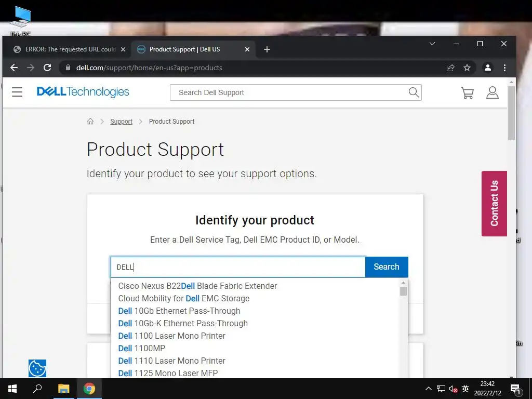This screenshot has width=532, height=399.
Task: Open a new Chrome tab
Action: pos(267,49)
